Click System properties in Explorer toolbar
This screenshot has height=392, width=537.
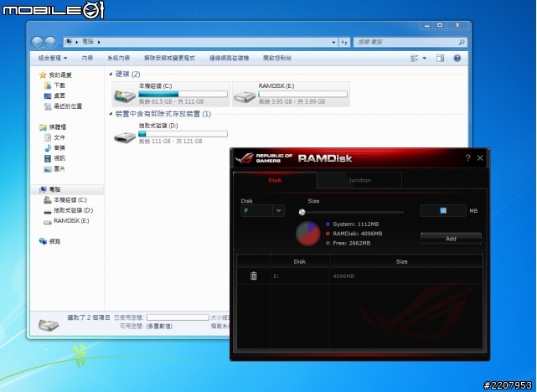(x=118, y=58)
